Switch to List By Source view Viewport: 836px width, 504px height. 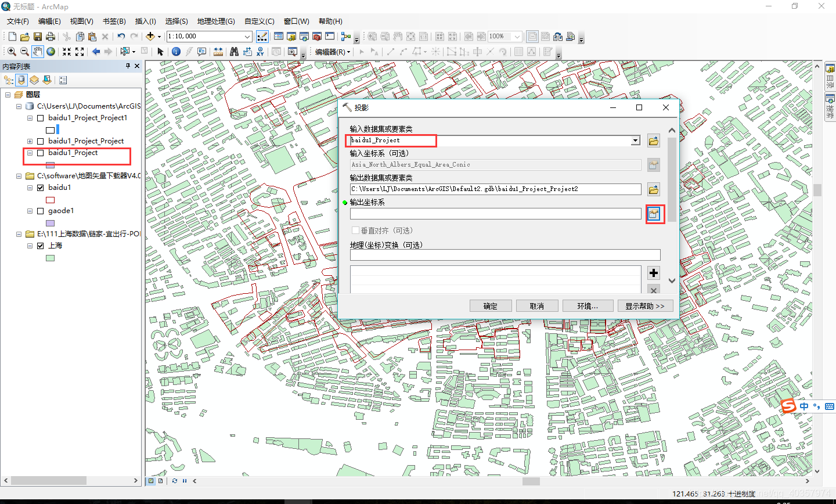(x=22, y=80)
